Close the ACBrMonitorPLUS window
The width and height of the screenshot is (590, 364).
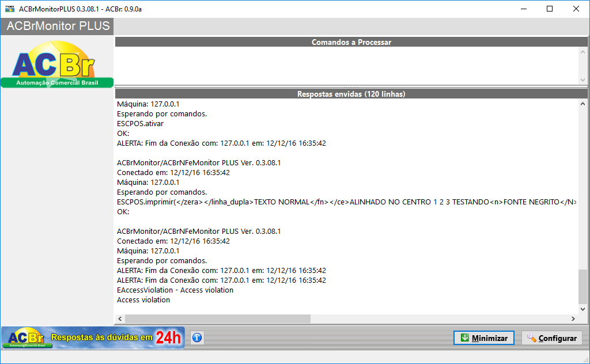576,9
